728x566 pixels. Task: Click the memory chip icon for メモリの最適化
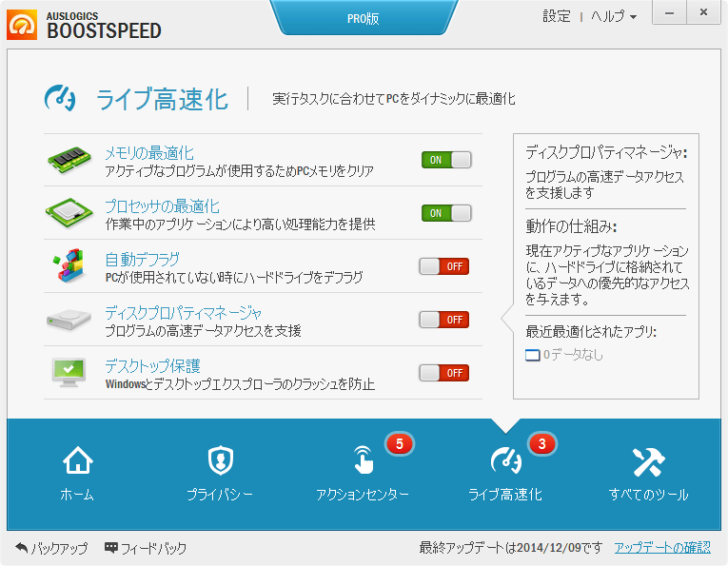coord(69,160)
